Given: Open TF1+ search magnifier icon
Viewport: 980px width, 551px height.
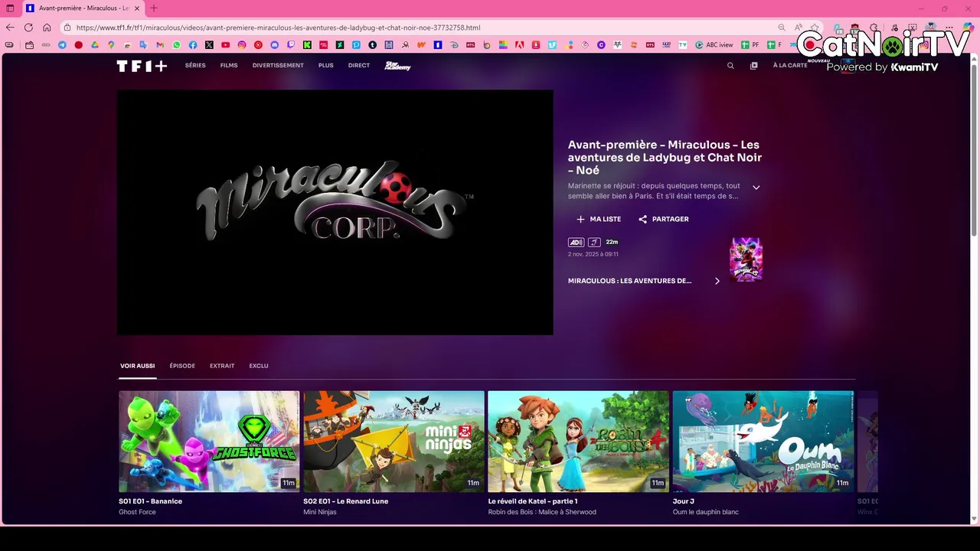Looking at the screenshot, I should [x=730, y=66].
